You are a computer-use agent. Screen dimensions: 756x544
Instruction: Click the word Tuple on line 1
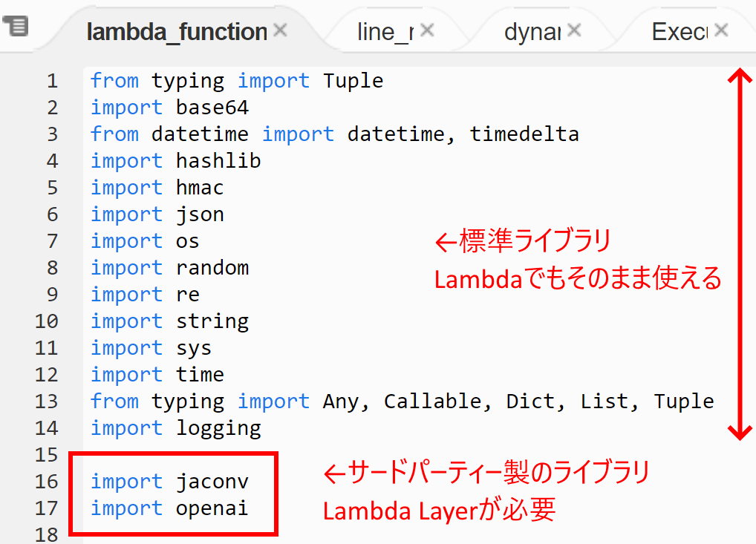point(353,80)
